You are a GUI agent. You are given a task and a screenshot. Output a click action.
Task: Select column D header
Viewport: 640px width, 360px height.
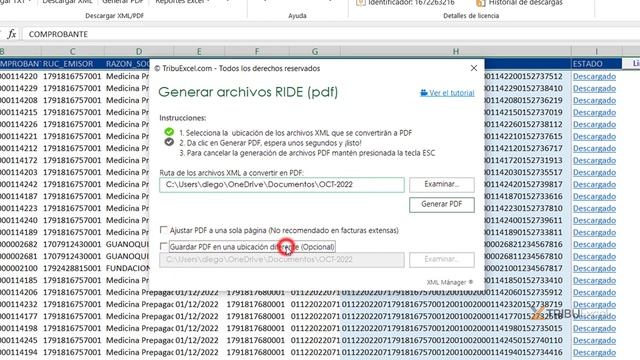coord(139,51)
